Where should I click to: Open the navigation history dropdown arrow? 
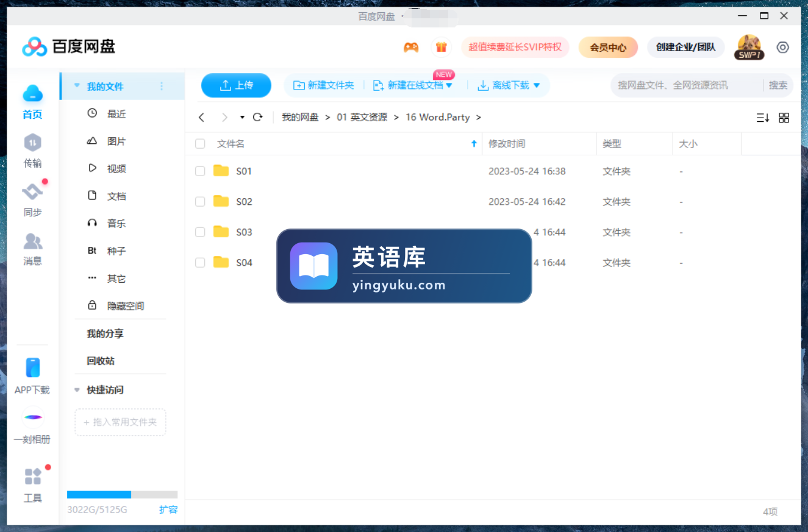[242, 118]
